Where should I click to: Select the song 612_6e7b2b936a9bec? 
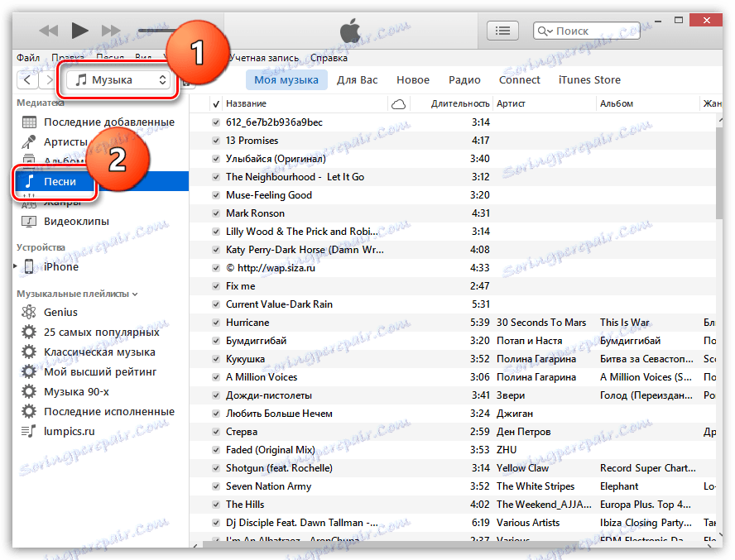[274, 122]
